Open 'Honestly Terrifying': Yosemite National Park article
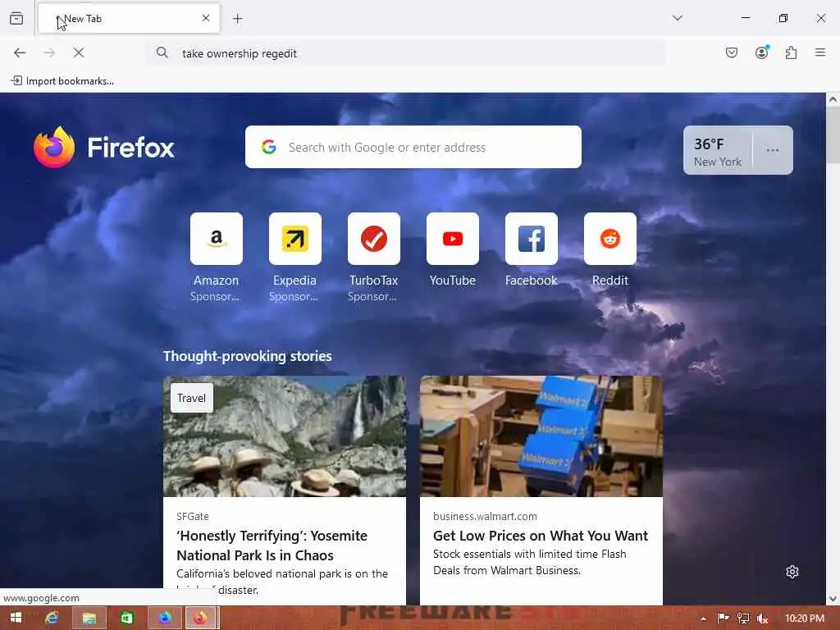This screenshot has height=630, width=840. click(x=272, y=546)
